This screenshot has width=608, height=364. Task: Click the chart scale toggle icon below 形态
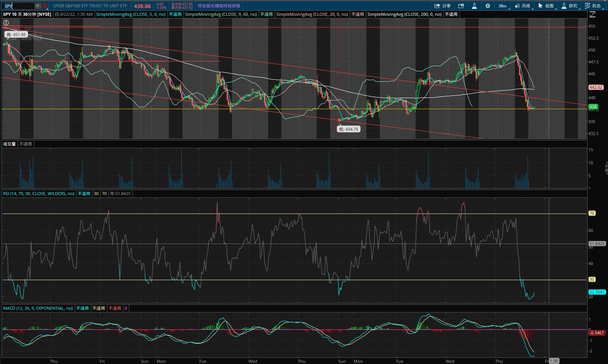(593, 14)
